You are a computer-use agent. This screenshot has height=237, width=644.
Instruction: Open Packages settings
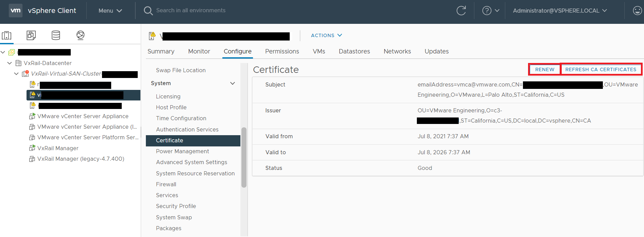(x=168, y=228)
